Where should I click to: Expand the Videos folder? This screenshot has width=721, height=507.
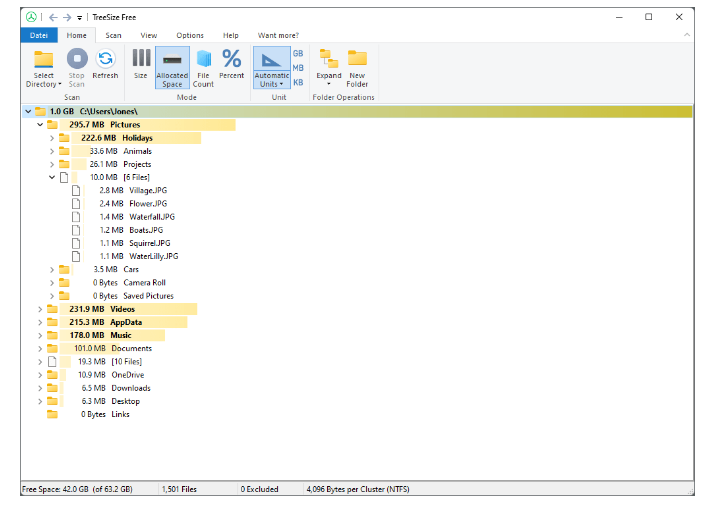click(40, 309)
